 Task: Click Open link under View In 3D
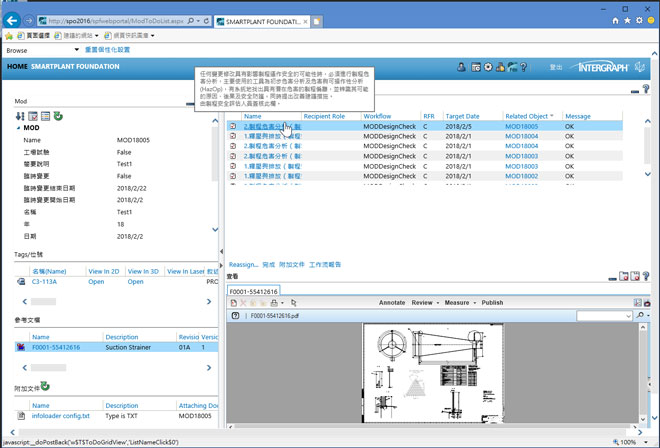(x=136, y=282)
